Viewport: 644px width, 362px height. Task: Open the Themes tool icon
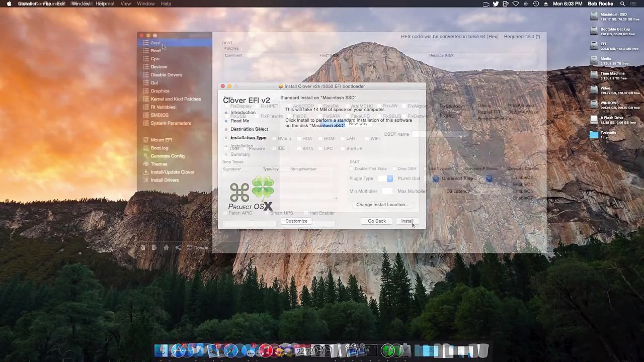(146, 164)
